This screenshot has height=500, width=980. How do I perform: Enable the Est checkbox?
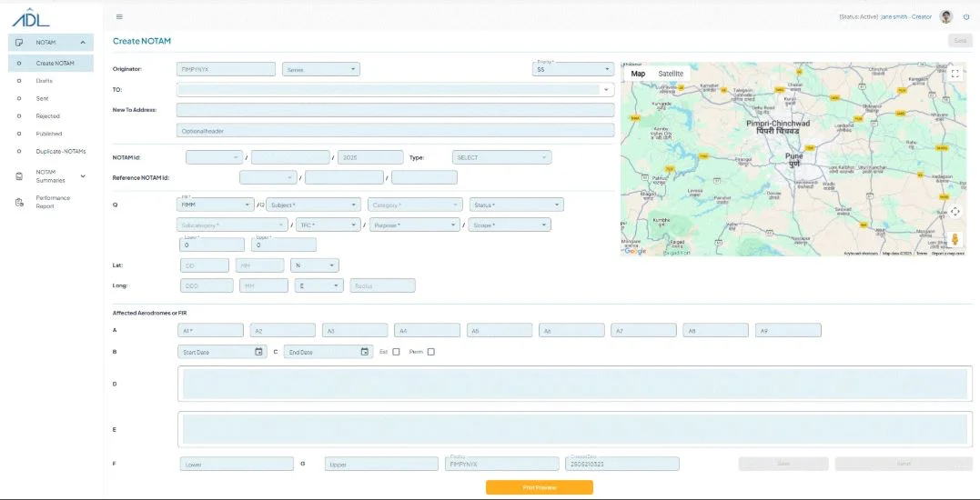(x=396, y=352)
